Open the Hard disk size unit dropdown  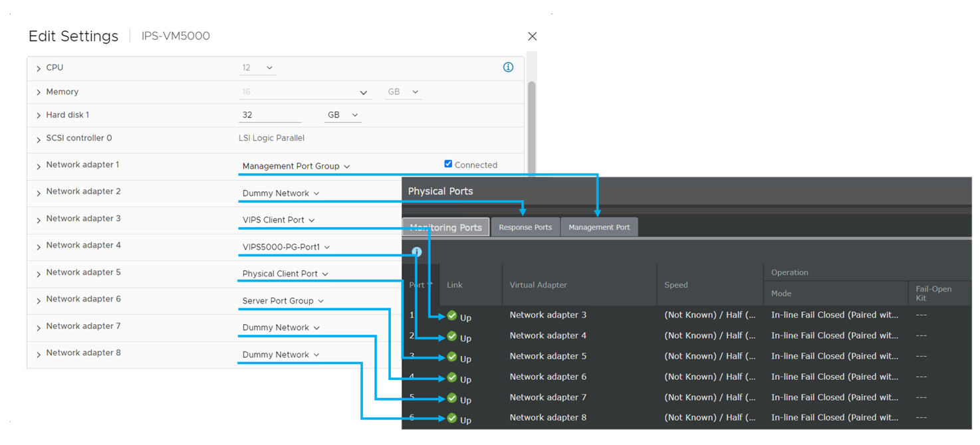point(342,115)
